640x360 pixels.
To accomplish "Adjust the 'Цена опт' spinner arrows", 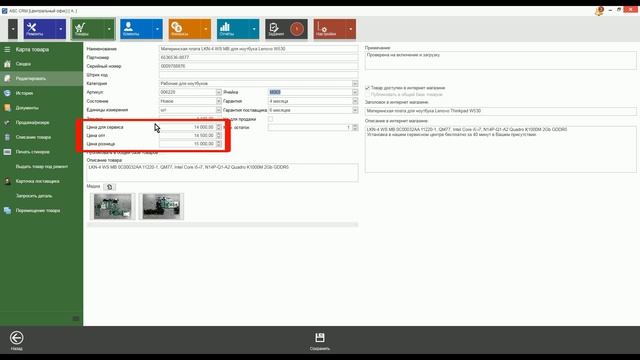I will click(x=219, y=136).
